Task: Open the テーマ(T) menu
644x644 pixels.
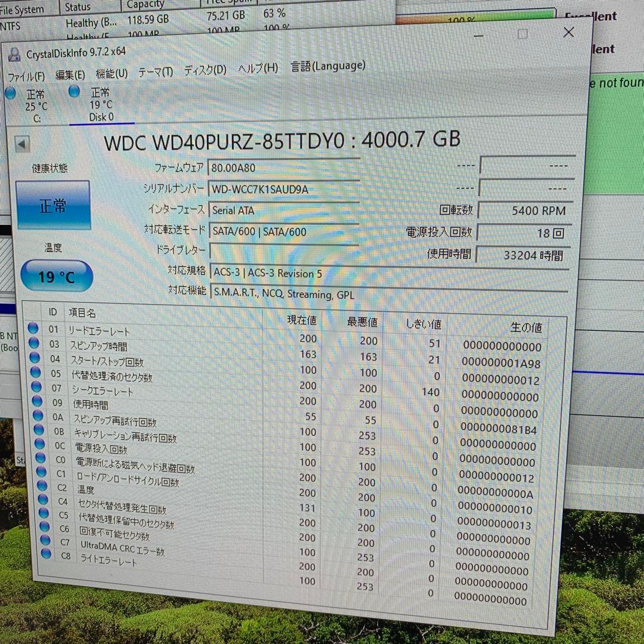Action: [x=156, y=72]
